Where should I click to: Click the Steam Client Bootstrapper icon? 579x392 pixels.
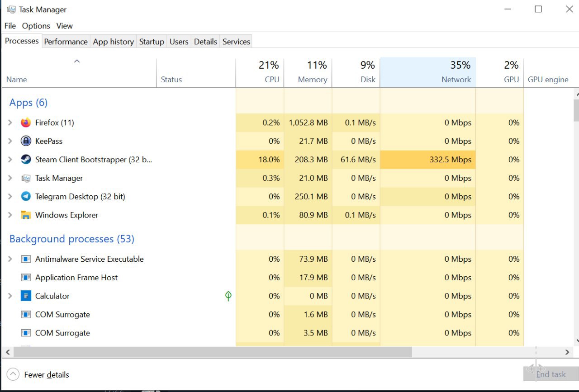(x=26, y=160)
